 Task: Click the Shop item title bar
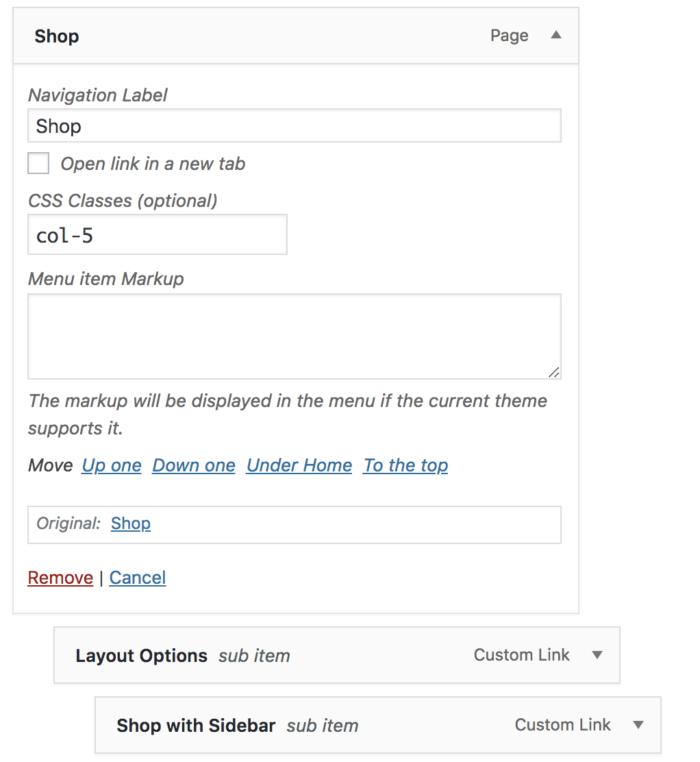pos(296,36)
